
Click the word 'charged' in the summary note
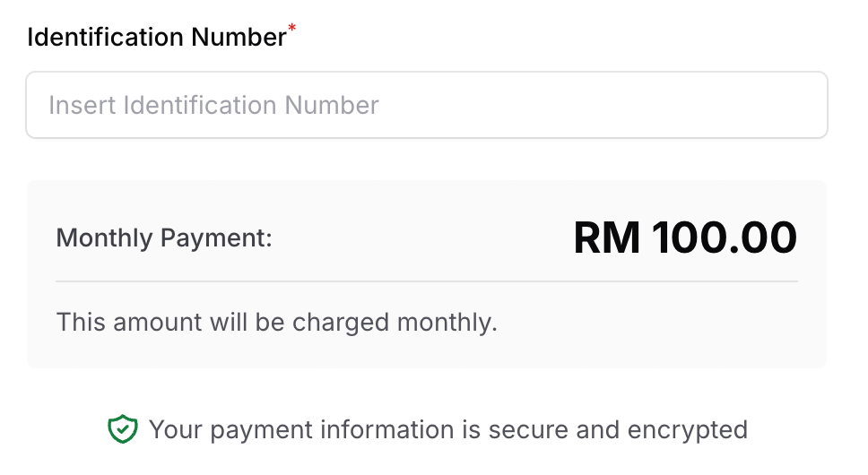341,323
